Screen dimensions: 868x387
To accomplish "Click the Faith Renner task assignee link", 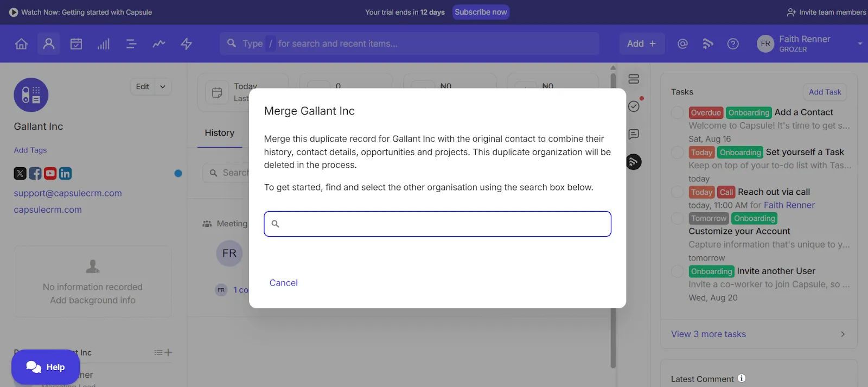I will coord(789,205).
